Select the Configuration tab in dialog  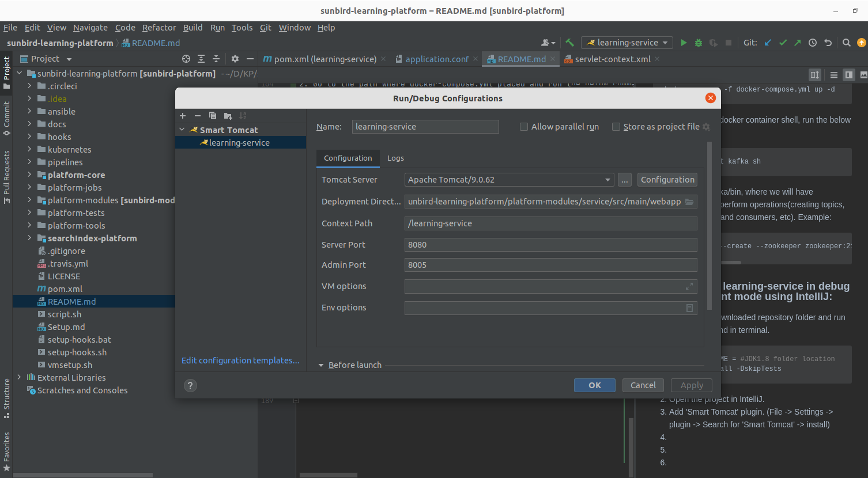348,158
